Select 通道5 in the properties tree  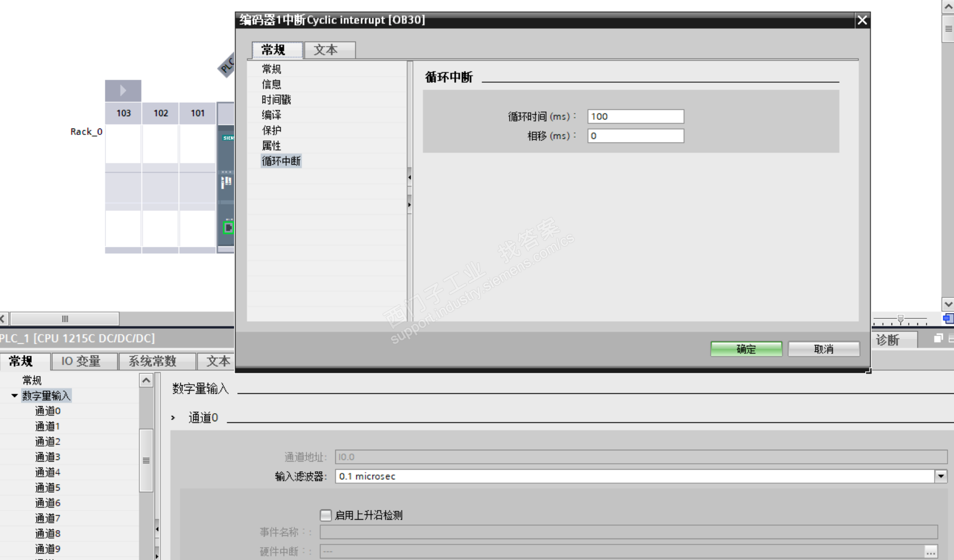pos(48,487)
